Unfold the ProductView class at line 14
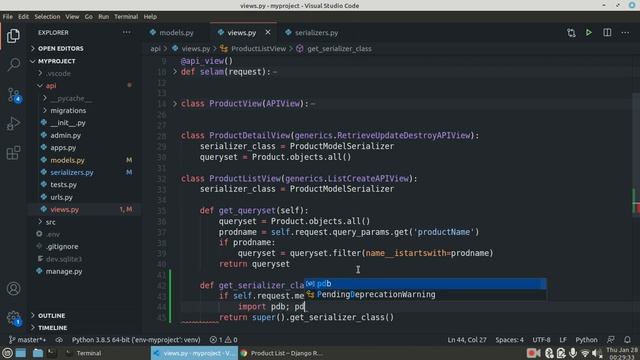Screen dimensions: 640x360 click(175, 104)
